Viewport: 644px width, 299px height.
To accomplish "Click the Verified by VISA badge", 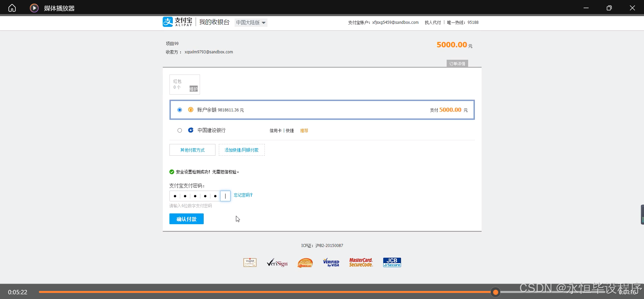I will pos(331,262).
